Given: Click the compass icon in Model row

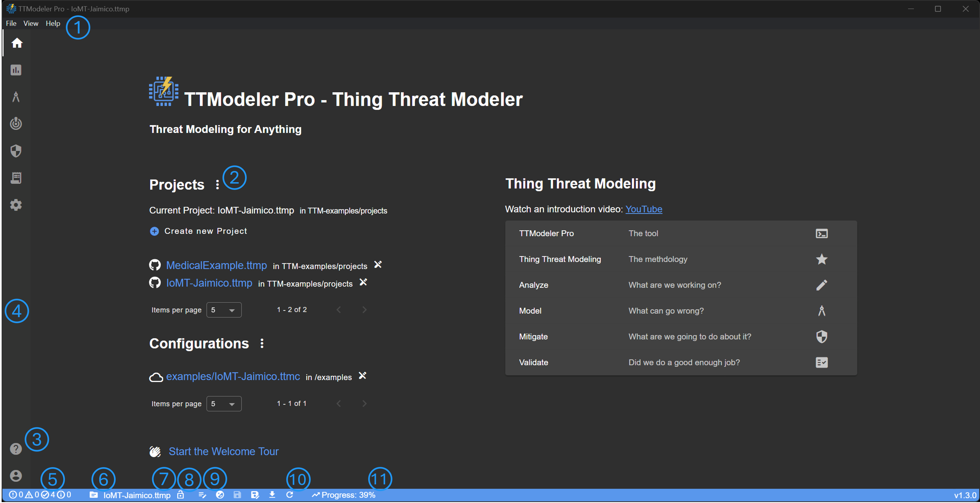Looking at the screenshot, I should tap(822, 311).
